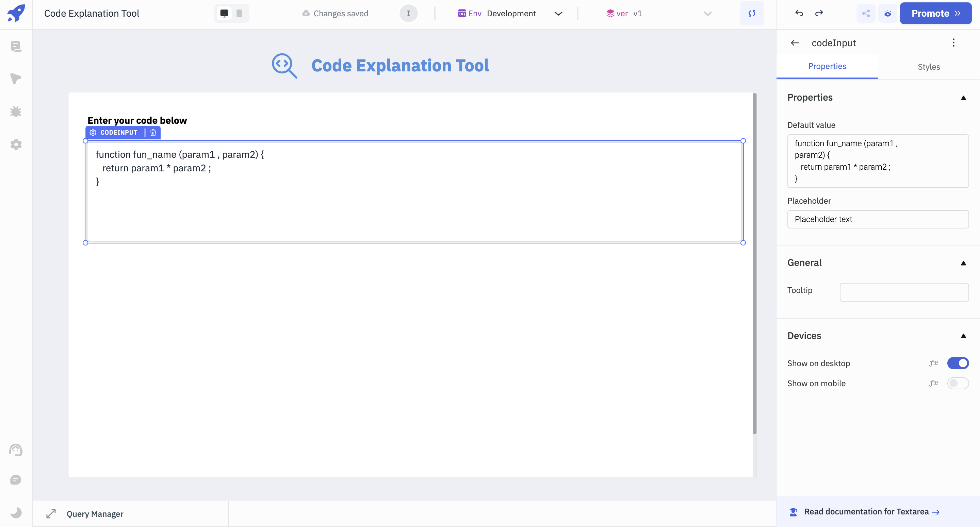Click the undo icon in the top bar
This screenshot has width=980, height=527.
click(799, 13)
